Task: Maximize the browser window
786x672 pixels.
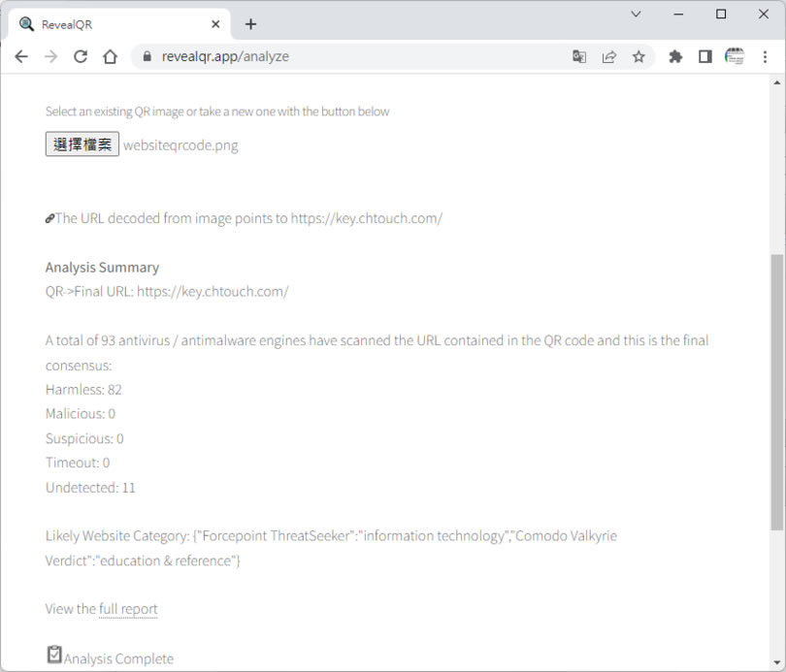Action: point(721,14)
